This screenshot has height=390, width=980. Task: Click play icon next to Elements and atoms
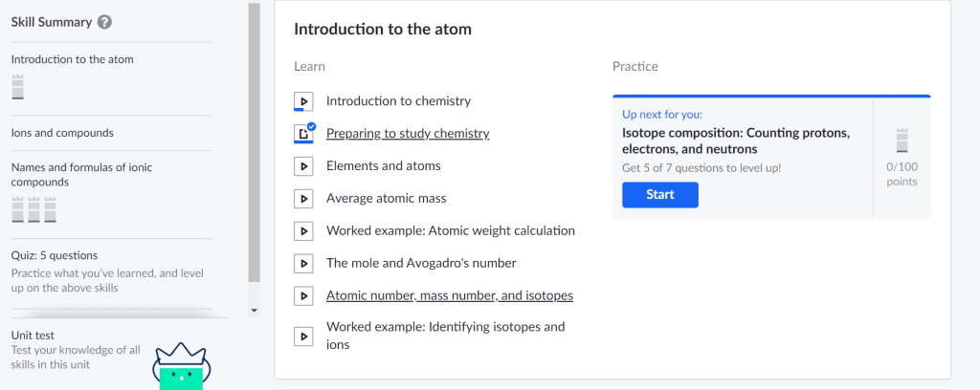[x=303, y=166]
